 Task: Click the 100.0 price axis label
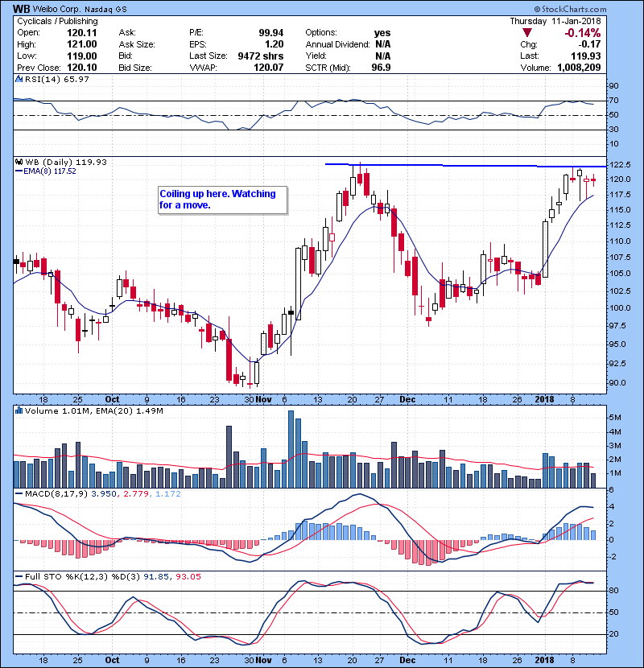[x=620, y=307]
